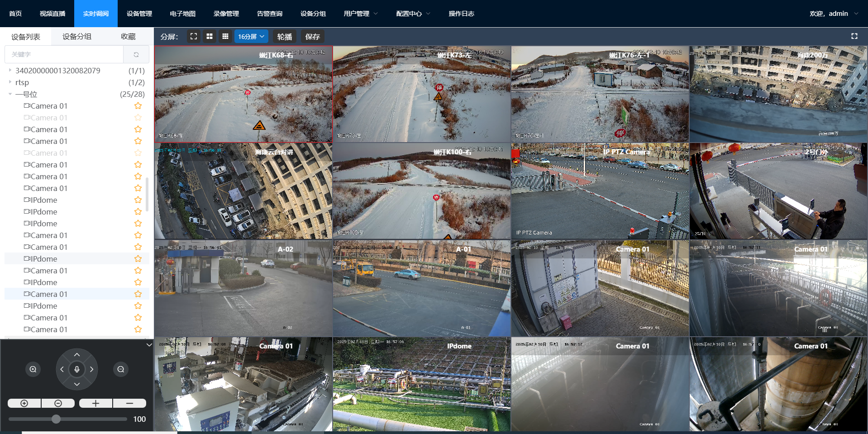Select the A-02 video tile
Screen dimensions: 868x434
click(243, 288)
